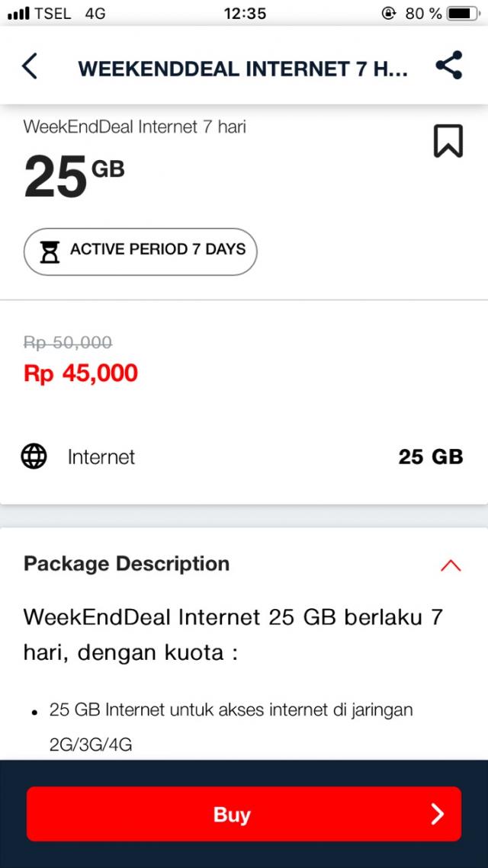Image resolution: width=488 pixels, height=868 pixels.
Task: Tap the globe Internet icon
Action: coord(34,456)
